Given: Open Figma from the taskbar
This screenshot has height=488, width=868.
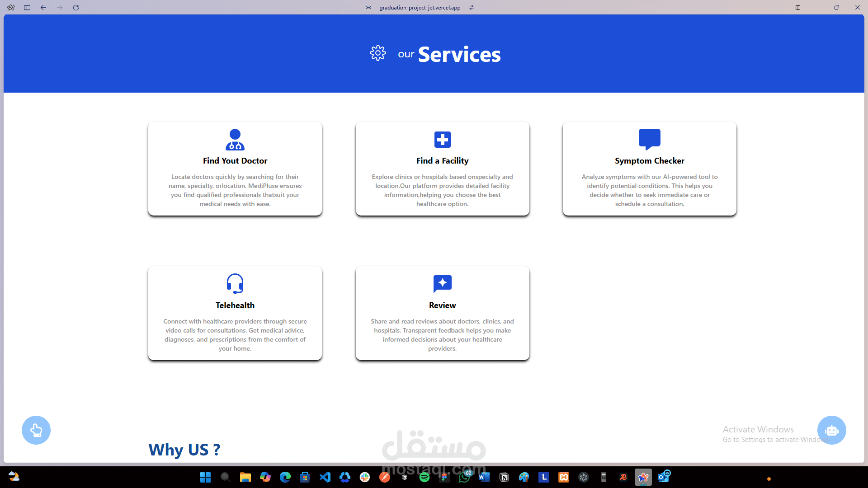Looking at the screenshot, I should pyautogui.click(x=444, y=477).
